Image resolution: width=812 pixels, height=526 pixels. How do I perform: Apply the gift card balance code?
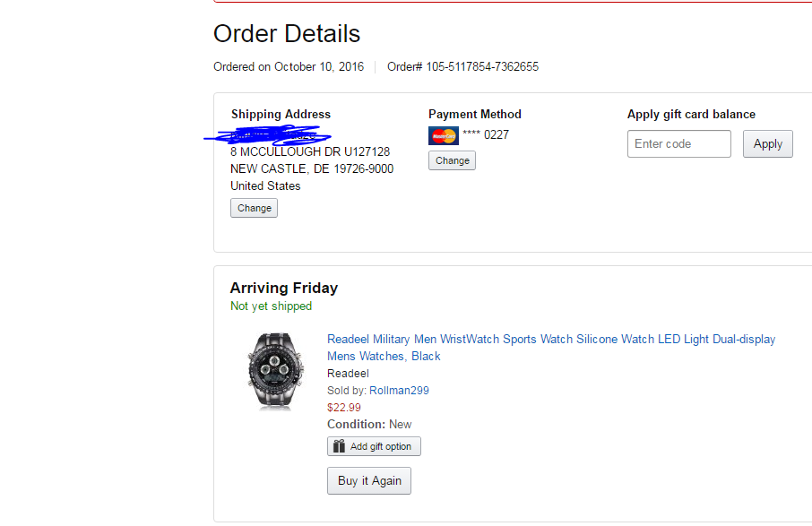[x=767, y=143]
